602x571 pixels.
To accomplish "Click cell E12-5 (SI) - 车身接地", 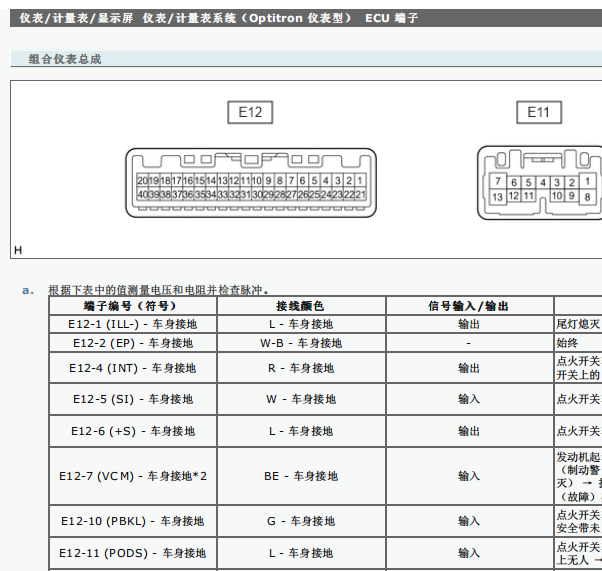I will coord(133,399).
